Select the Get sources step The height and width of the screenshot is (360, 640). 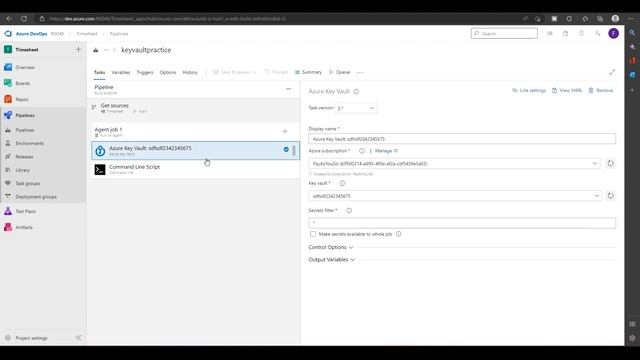pyautogui.click(x=196, y=108)
